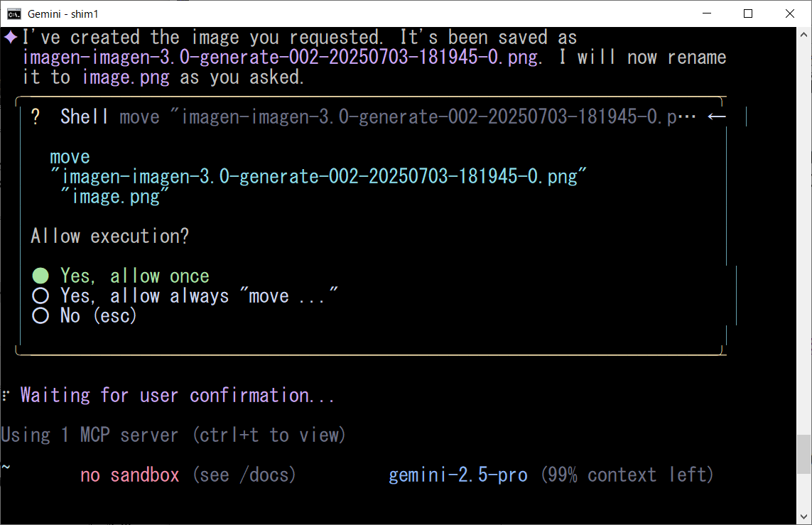The height and width of the screenshot is (525, 812).
Task: Maximize the Gemini terminal window
Action: click(x=748, y=13)
